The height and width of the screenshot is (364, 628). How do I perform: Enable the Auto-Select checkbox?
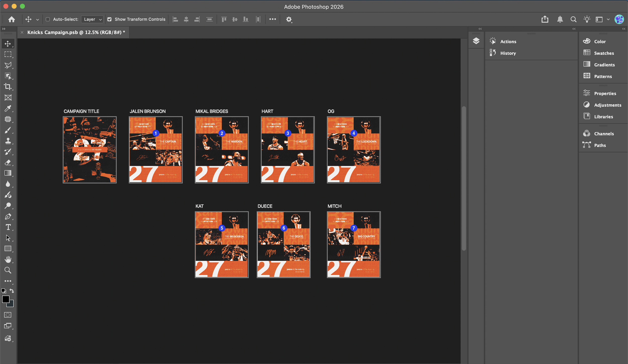pyautogui.click(x=48, y=19)
